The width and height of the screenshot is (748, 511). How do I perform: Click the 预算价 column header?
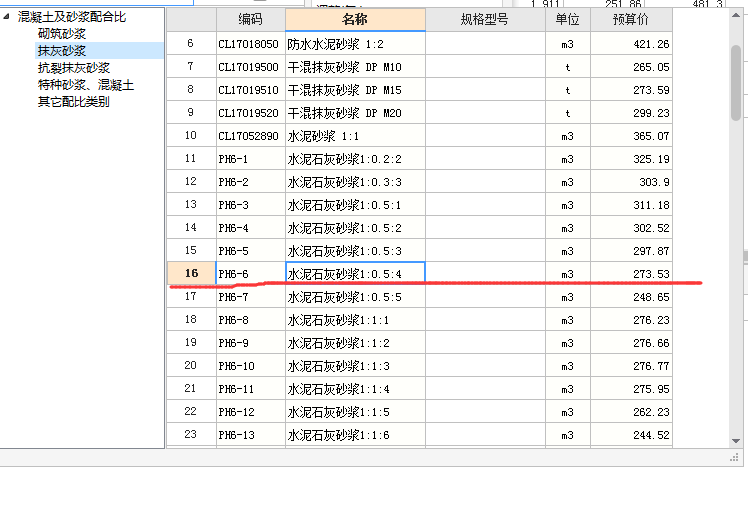pyautogui.click(x=631, y=20)
